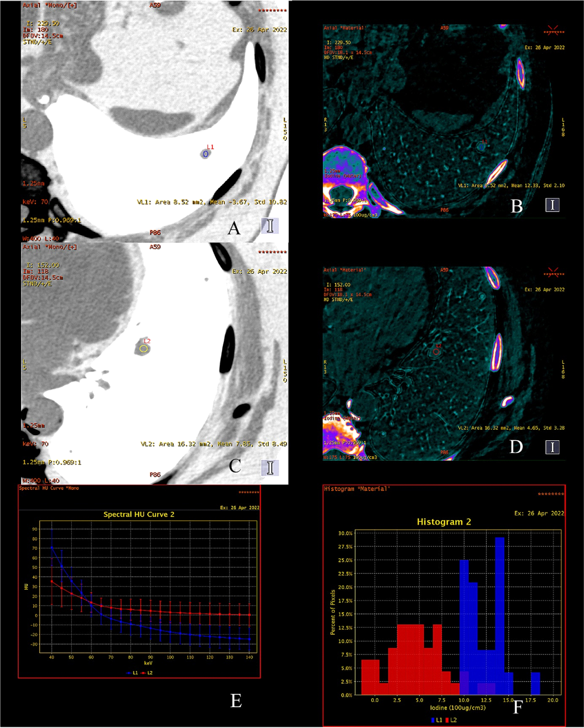Click red L2 legend swatch under Histogram 2

[x=447, y=720]
